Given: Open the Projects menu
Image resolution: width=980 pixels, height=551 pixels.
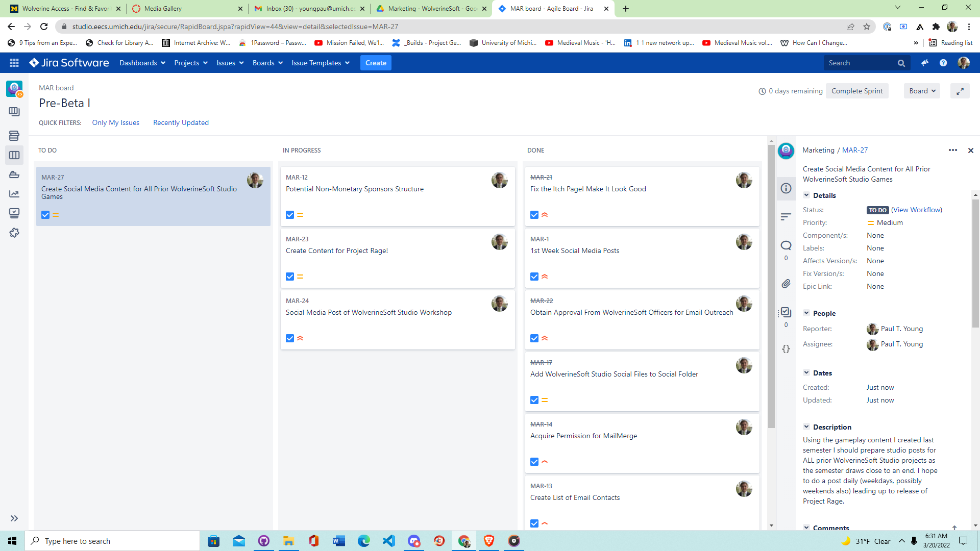Looking at the screenshot, I should click(191, 63).
